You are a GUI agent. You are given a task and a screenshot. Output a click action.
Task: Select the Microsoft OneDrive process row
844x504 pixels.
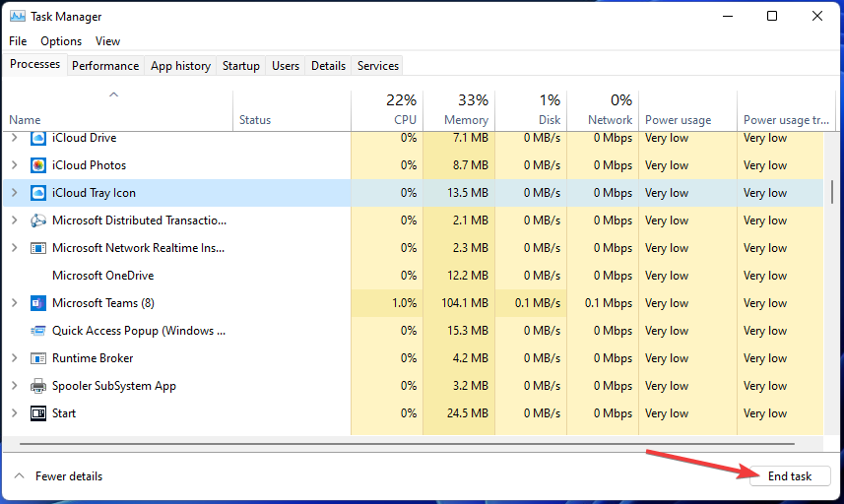coord(414,276)
